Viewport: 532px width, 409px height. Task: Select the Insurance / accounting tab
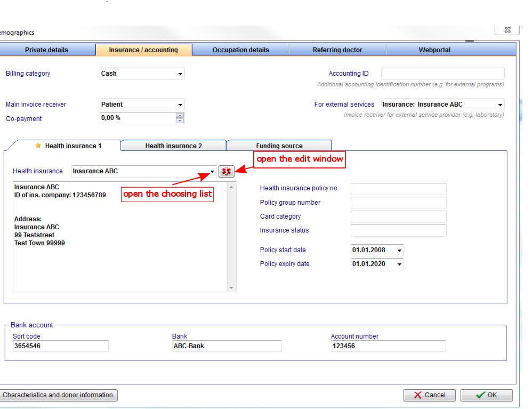coord(143,50)
